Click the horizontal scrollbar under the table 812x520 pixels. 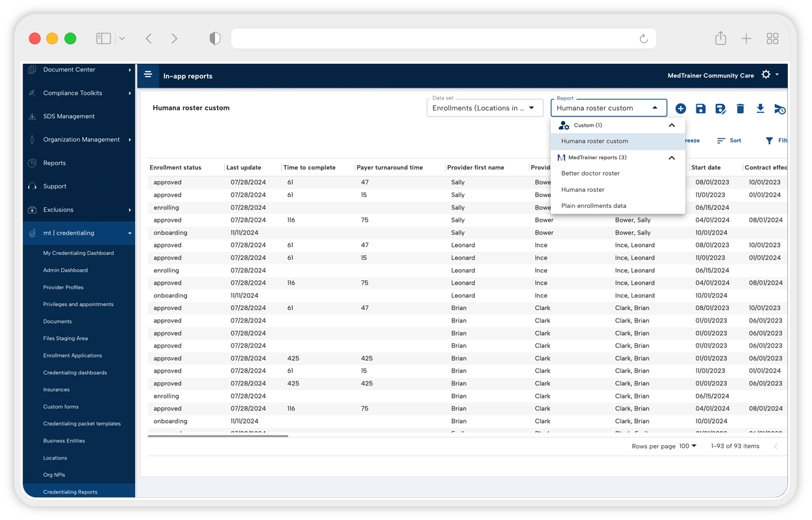coord(218,436)
